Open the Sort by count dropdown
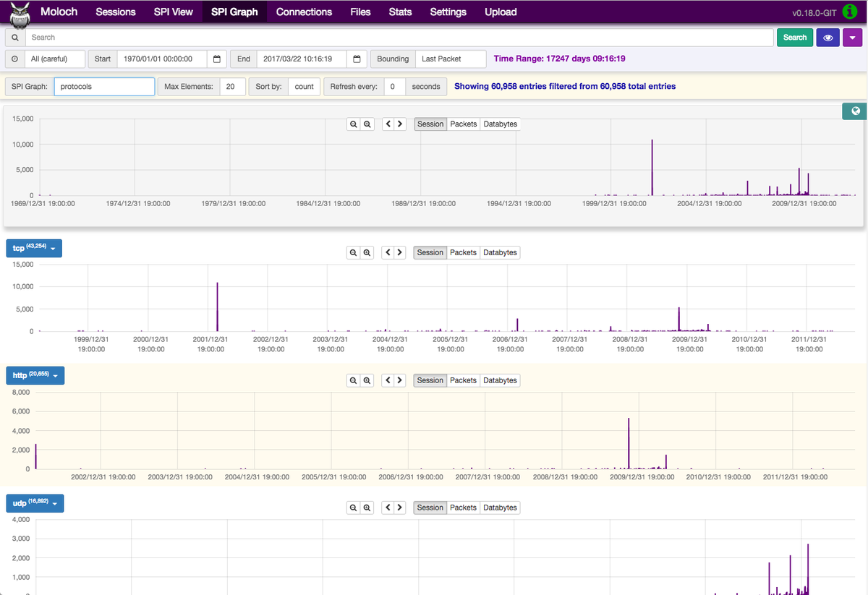This screenshot has width=868, height=595. [x=304, y=87]
